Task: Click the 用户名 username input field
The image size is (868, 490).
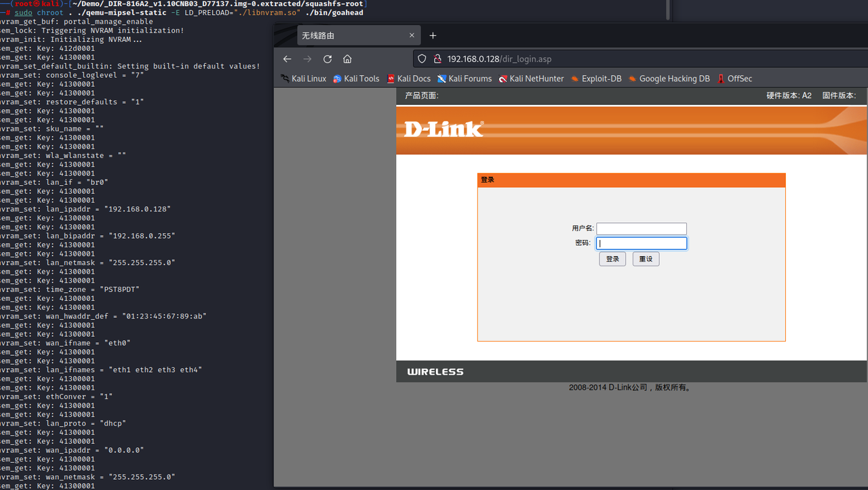Action: 642,228
